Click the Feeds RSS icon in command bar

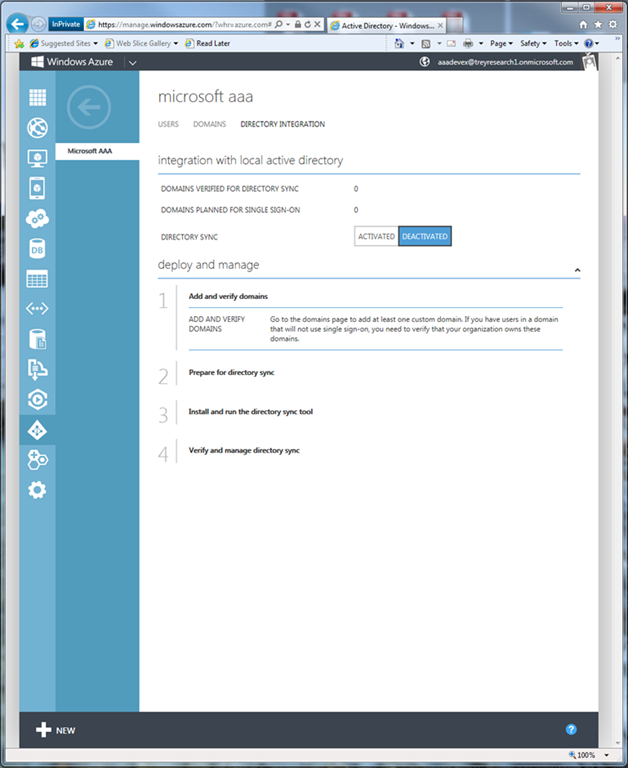pos(426,44)
